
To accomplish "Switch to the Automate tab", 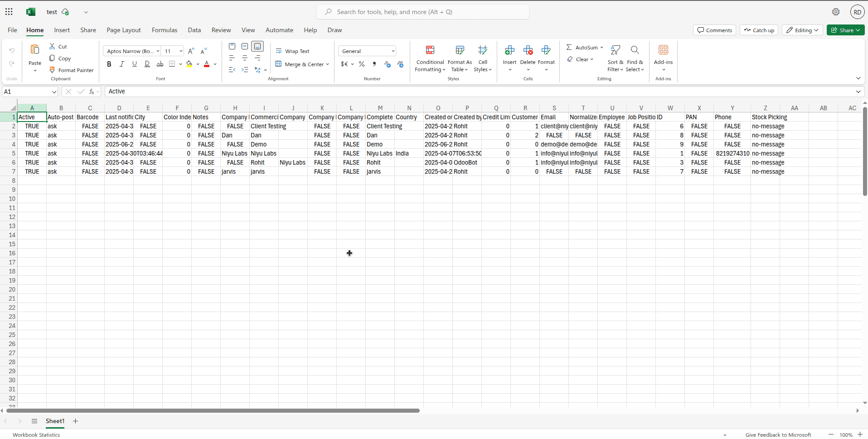I will [279, 30].
